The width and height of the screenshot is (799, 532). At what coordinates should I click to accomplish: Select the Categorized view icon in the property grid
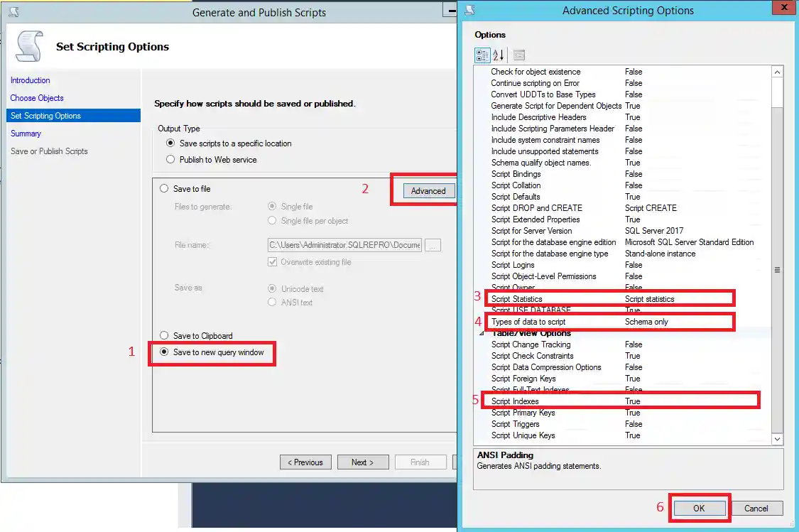coord(482,55)
